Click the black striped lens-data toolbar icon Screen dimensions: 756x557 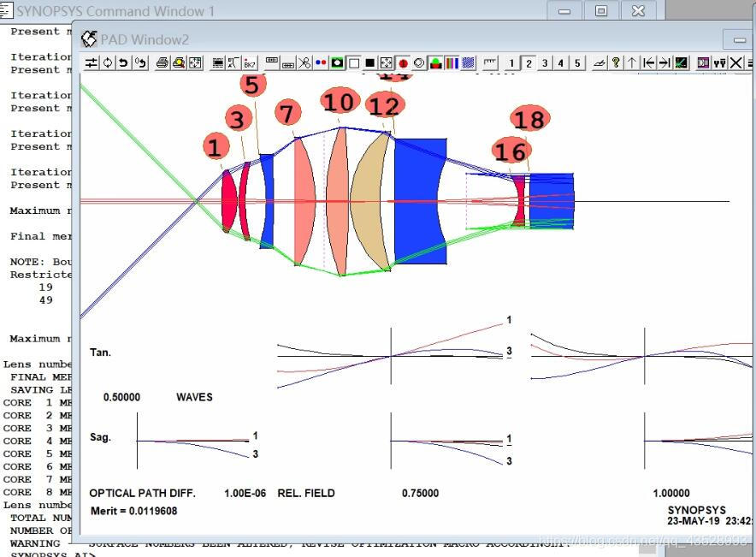click(218, 62)
